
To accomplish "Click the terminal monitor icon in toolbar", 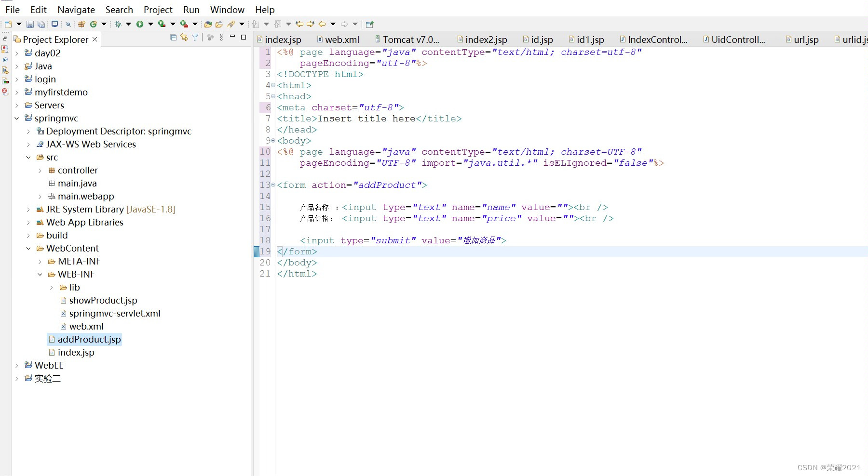I will (55, 24).
